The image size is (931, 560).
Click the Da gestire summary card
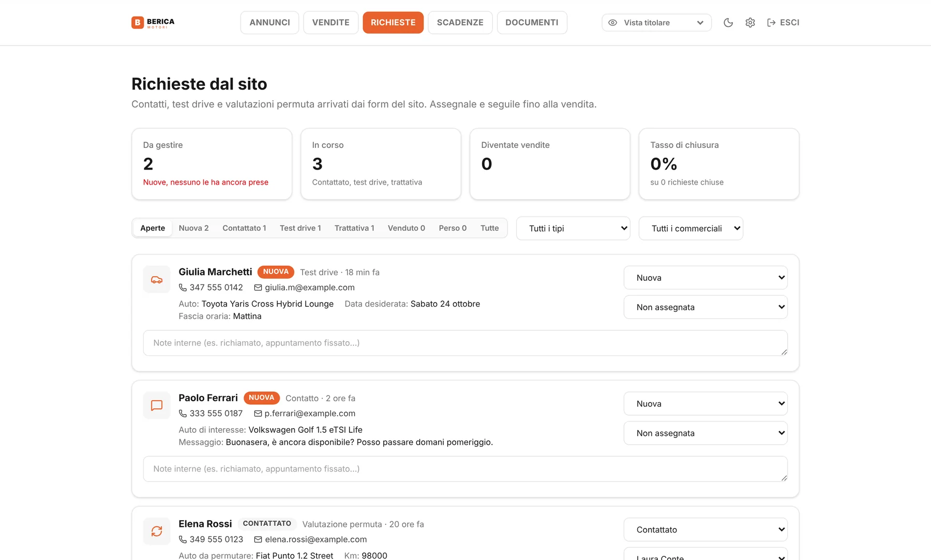pyautogui.click(x=212, y=164)
